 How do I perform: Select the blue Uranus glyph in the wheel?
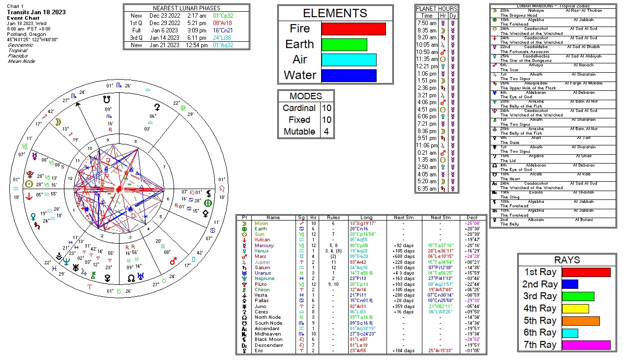point(141,276)
